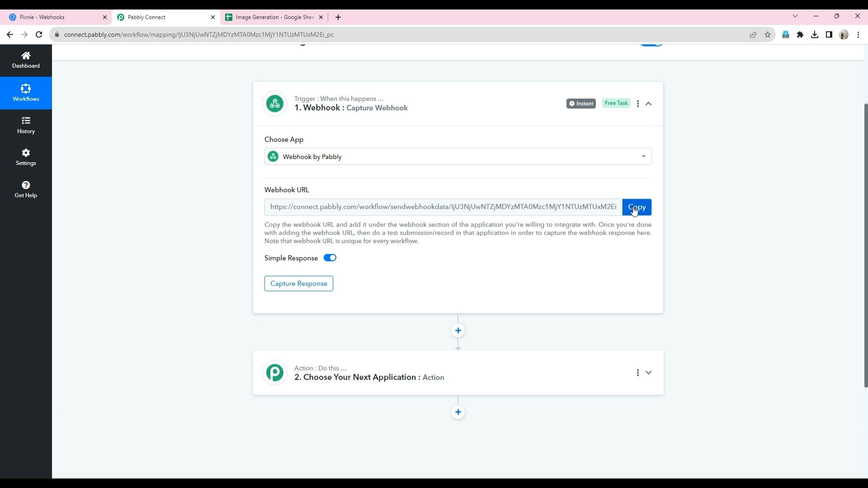
Task: Add step between trigger and action
Action: tap(458, 331)
